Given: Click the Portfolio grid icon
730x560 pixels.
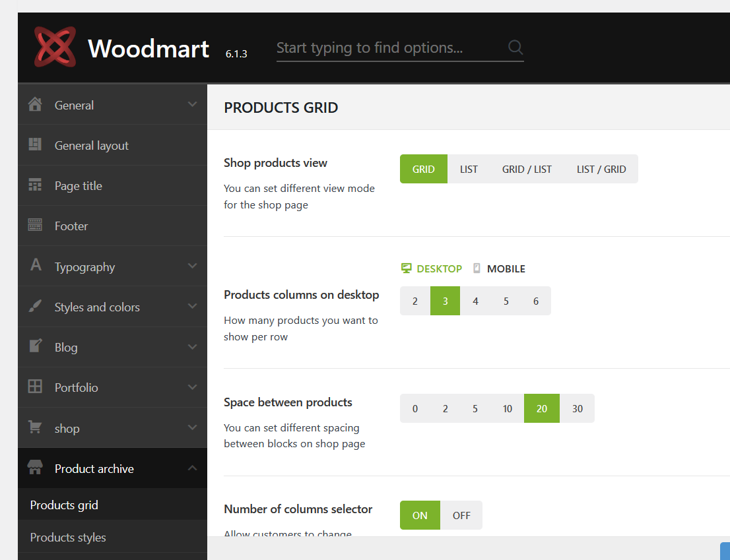Looking at the screenshot, I should (x=35, y=387).
